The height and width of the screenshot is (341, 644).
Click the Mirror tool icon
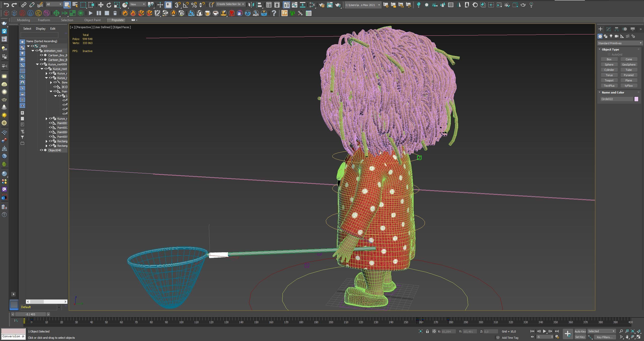(251, 5)
